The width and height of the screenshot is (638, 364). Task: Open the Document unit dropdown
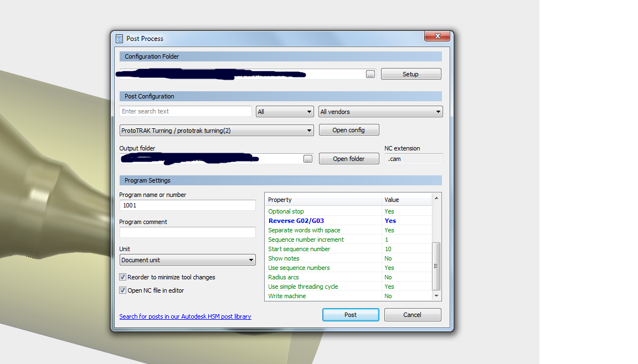tap(188, 260)
